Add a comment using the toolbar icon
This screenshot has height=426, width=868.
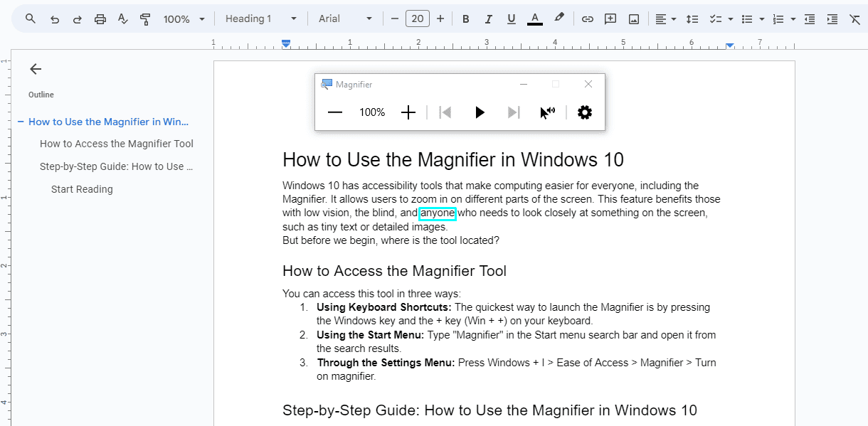tap(610, 19)
